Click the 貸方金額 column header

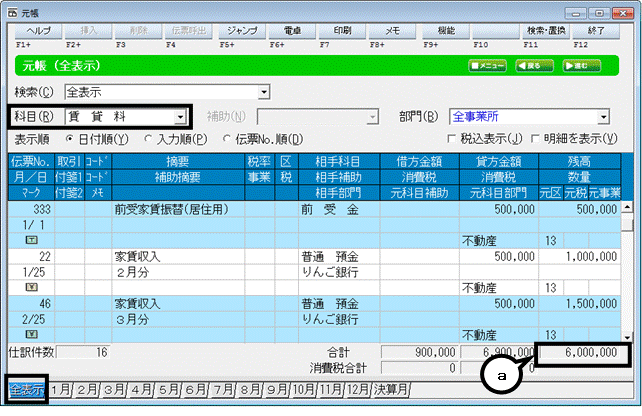[x=499, y=161]
